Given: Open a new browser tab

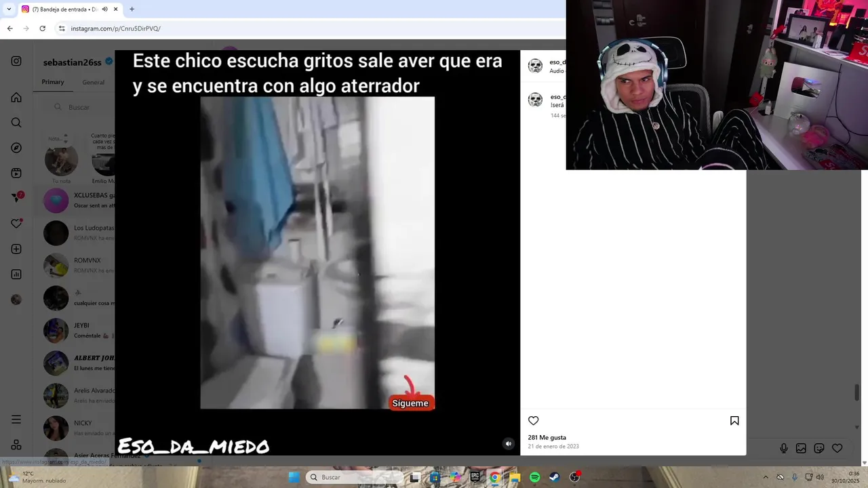Looking at the screenshot, I should click(132, 9).
